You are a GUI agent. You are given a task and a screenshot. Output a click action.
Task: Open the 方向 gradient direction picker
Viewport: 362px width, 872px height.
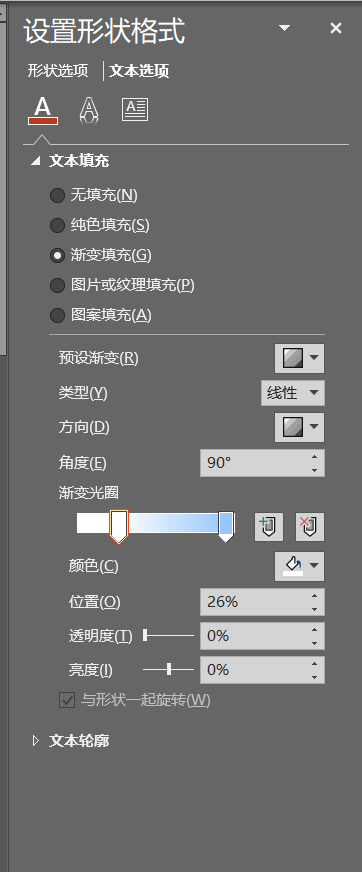(299, 428)
